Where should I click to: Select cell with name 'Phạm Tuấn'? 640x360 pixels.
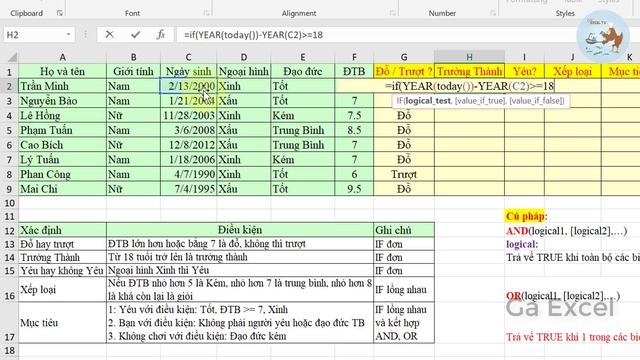(x=62, y=130)
